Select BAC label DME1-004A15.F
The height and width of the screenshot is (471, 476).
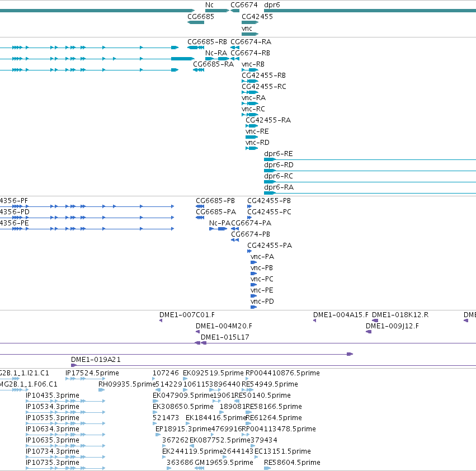pyautogui.click(x=341, y=314)
